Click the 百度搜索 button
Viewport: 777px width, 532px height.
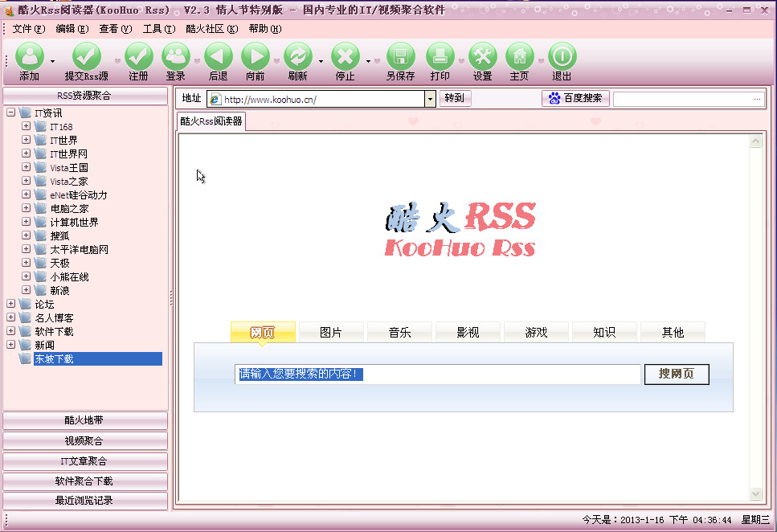tap(575, 98)
